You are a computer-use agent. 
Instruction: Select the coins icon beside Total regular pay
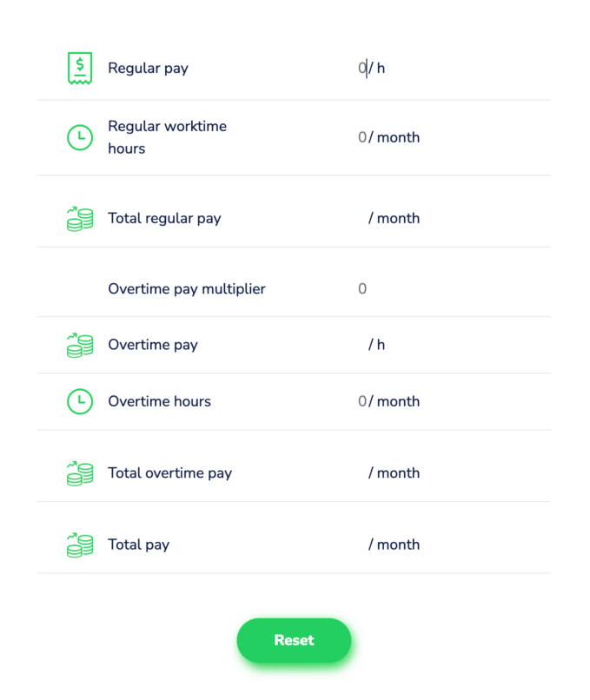[79, 218]
